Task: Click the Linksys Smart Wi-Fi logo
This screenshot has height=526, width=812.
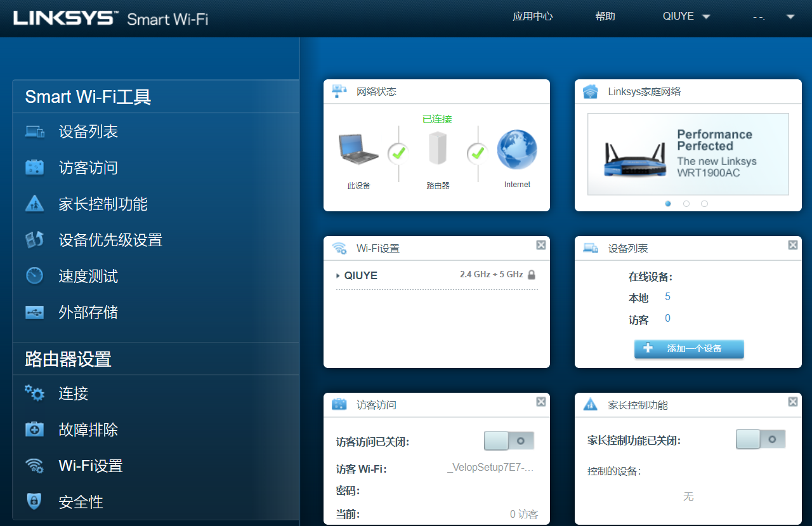Action: [x=110, y=18]
